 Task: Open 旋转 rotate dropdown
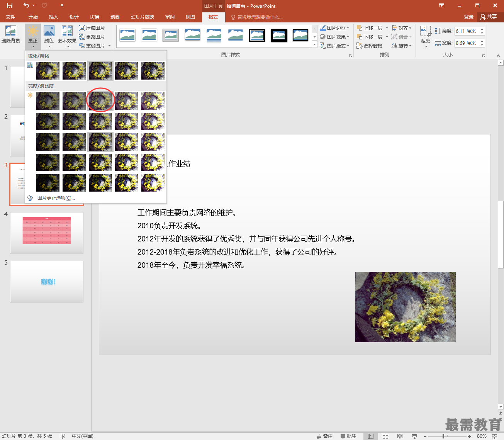point(402,46)
